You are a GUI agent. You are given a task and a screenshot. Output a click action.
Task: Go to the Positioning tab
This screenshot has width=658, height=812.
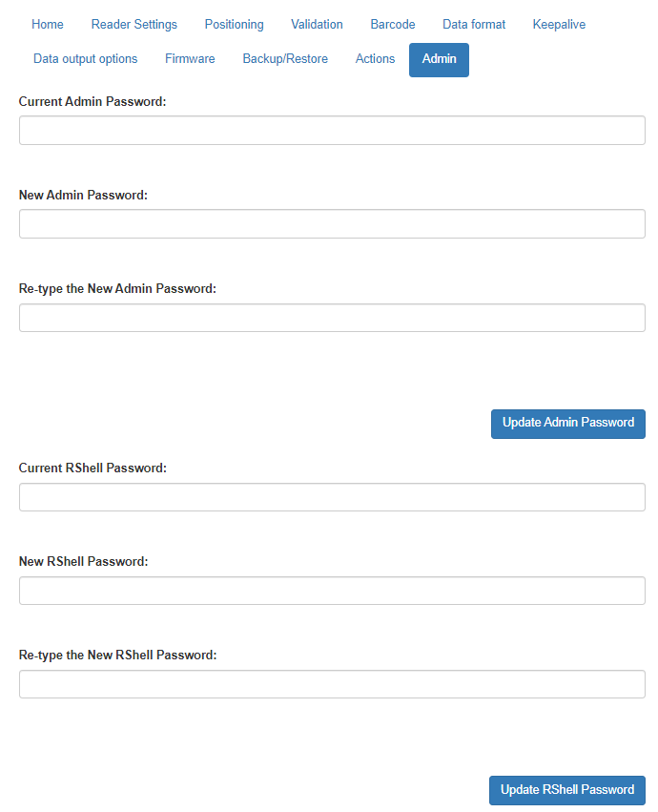pyautogui.click(x=234, y=24)
